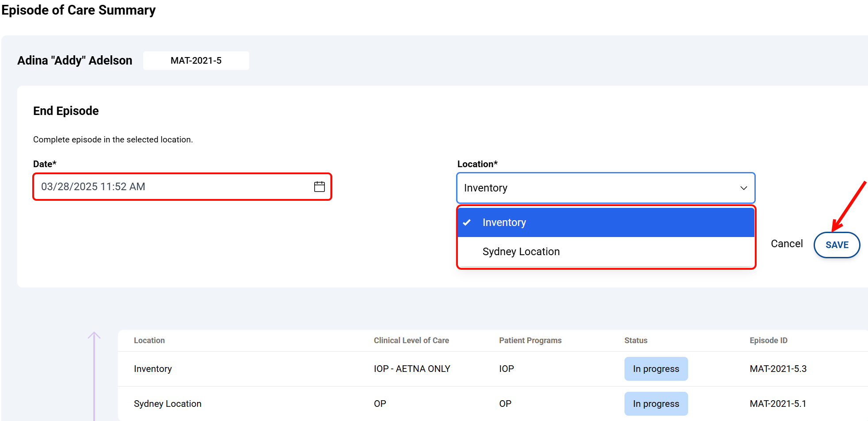The image size is (868, 421).
Task: Click the In progress badge for Inventory
Action: (655, 369)
